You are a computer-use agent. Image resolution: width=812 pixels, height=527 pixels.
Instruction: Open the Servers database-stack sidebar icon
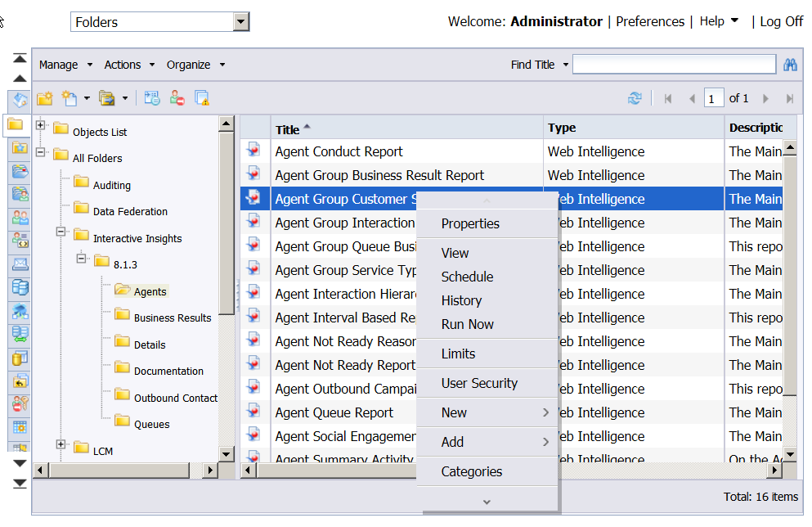(x=20, y=287)
